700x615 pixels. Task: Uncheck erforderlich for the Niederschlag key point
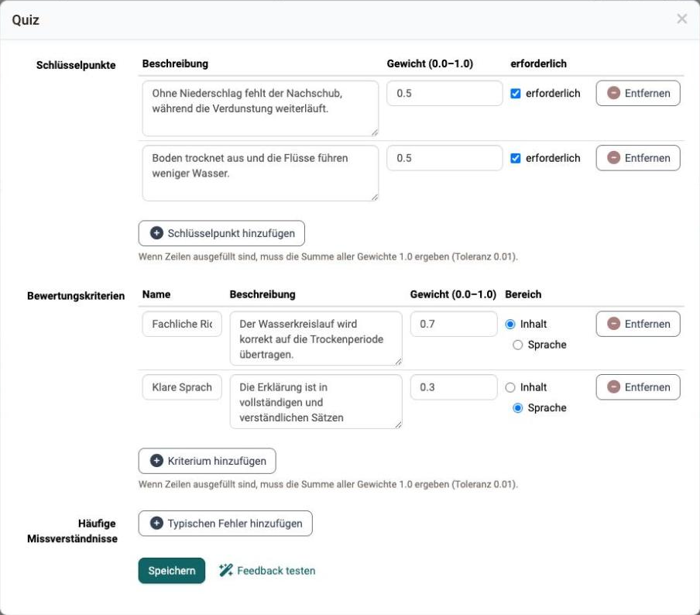tap(515, 94)
